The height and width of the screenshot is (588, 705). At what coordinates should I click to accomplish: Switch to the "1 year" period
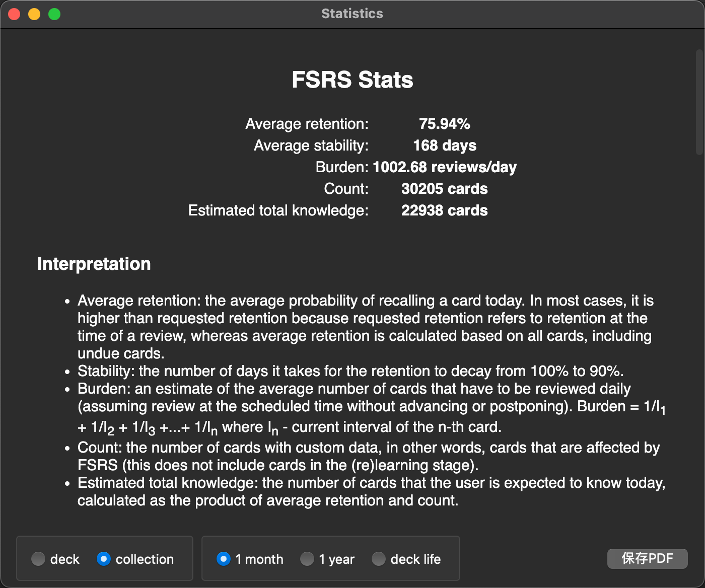307,559
